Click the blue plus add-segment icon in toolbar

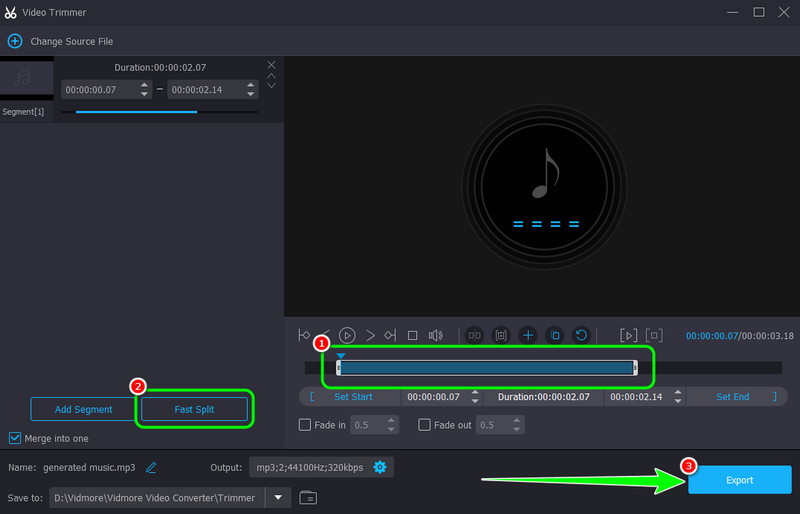(x=528, y=335)
